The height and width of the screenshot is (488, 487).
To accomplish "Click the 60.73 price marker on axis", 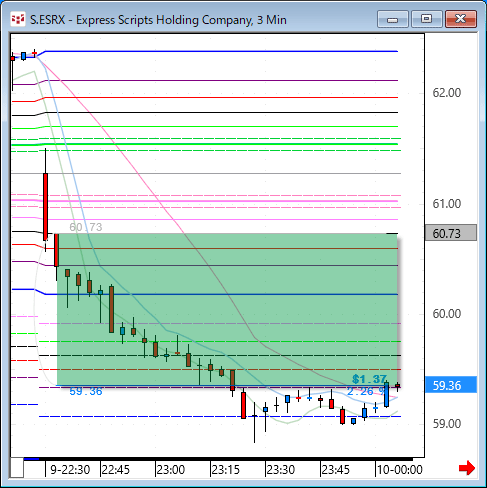I will coord(451,233).
